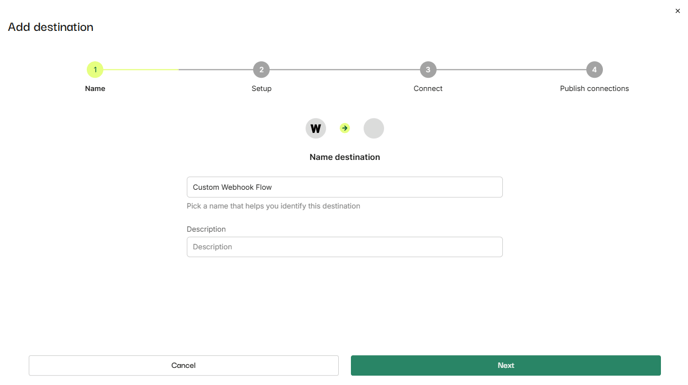Click the Cancel button

pos(183,365)
